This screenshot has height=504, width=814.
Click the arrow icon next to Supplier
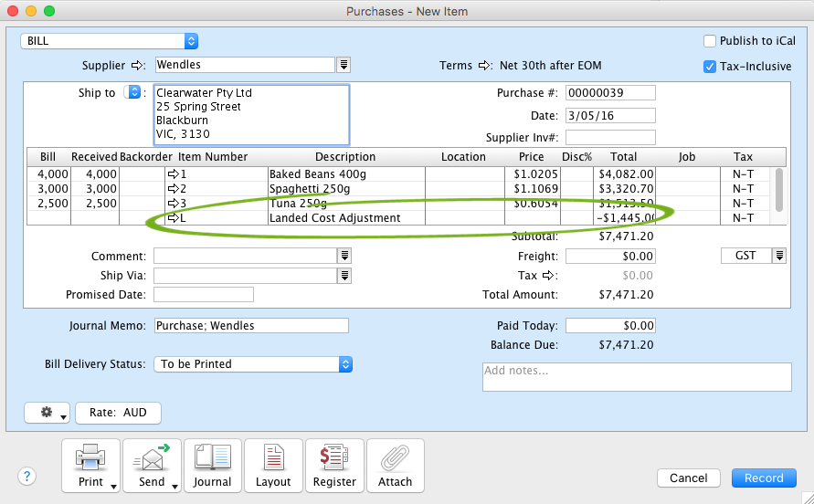(x=139, y=66)
